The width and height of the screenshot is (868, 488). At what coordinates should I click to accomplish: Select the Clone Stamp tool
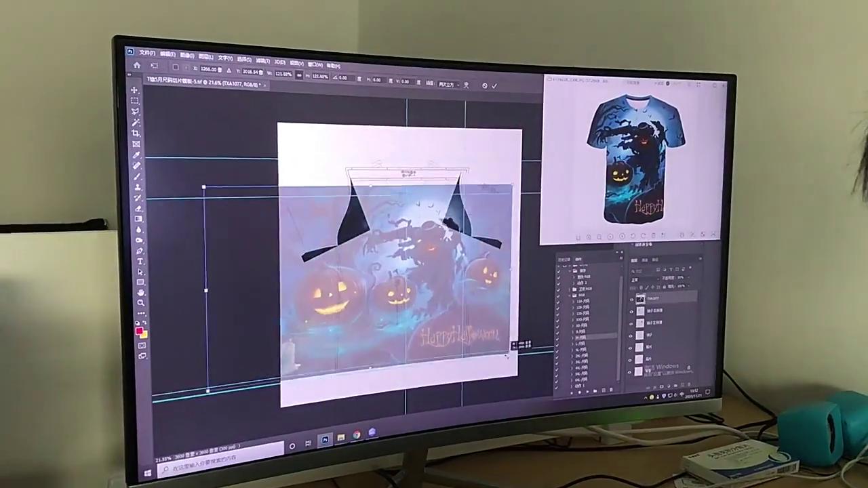point(138,187)
